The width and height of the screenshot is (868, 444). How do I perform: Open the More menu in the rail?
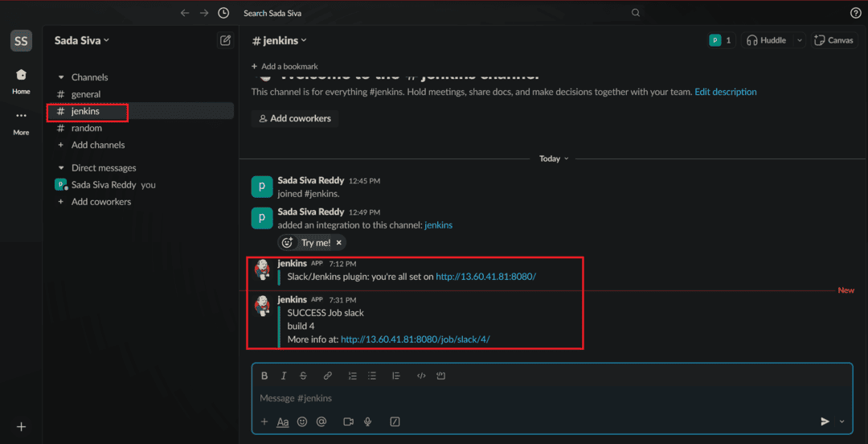pos(21,122)
